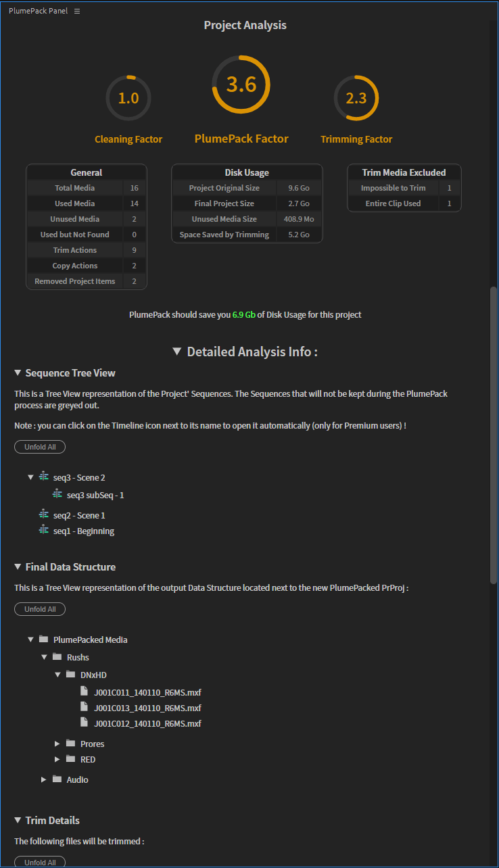Screen dimensions: 499x868
Task: Click the Disk Usage table header
Action: [247, 172]
